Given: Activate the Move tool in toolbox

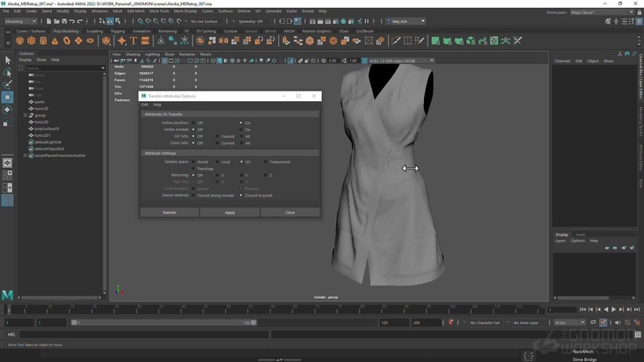Looking at the screenshot, I should pyautogui.click(x=7, y=98).
